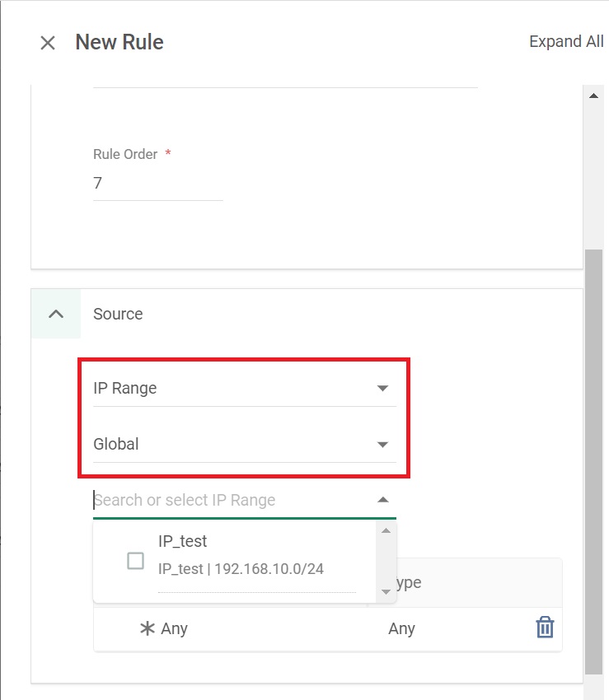Click the Source section heading

point(118,314)
